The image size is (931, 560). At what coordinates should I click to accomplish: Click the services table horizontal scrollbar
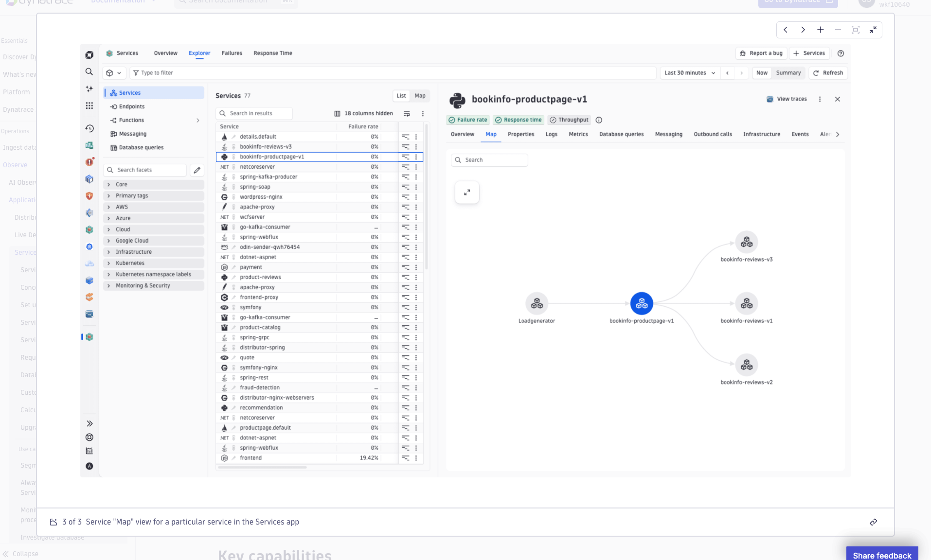pyautogui.click(x=262, y=467)
